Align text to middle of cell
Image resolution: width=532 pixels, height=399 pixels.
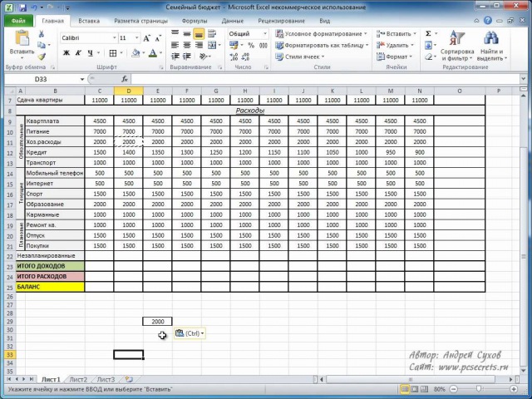click(187, 33)
